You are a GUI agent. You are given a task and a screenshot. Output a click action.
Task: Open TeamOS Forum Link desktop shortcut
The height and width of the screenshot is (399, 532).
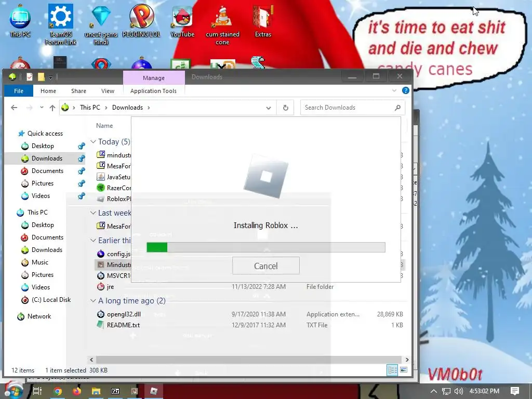60,24
